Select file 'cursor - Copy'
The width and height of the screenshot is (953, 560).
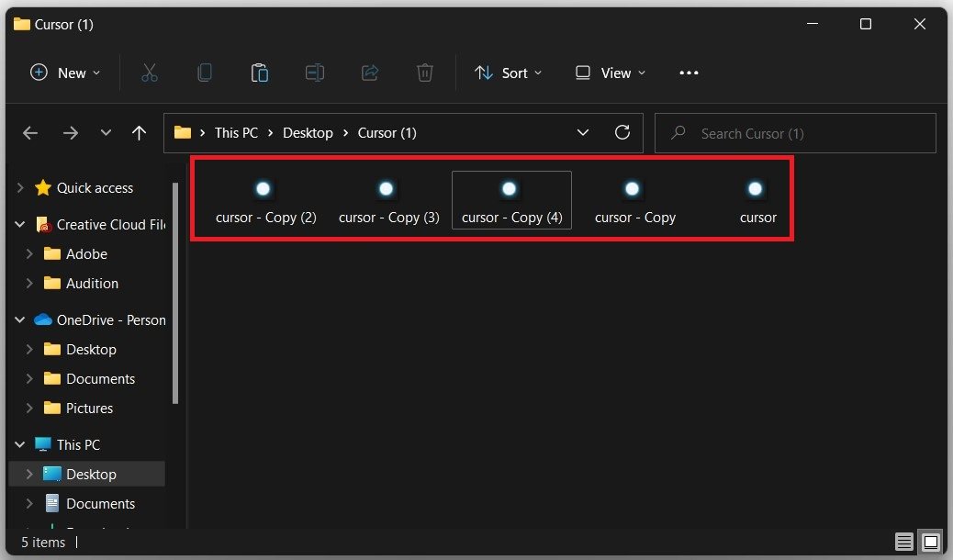point(634,201)
